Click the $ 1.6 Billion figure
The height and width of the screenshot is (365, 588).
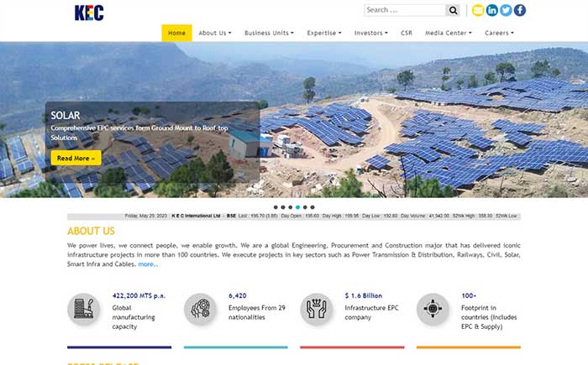[x=364, y=295]
